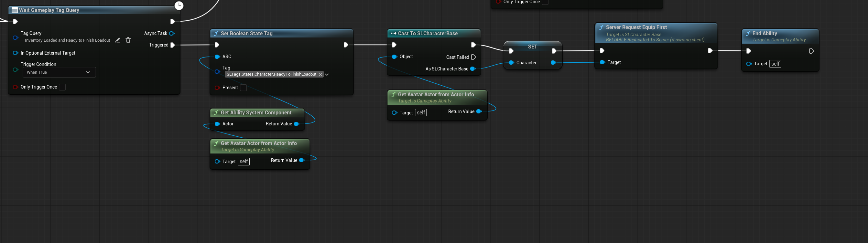The height and width of the screenshot is (243, 868).
Task: Select Return Value pin of Get Avatar Actor beneath the Cast node
Action: point(479,111)
